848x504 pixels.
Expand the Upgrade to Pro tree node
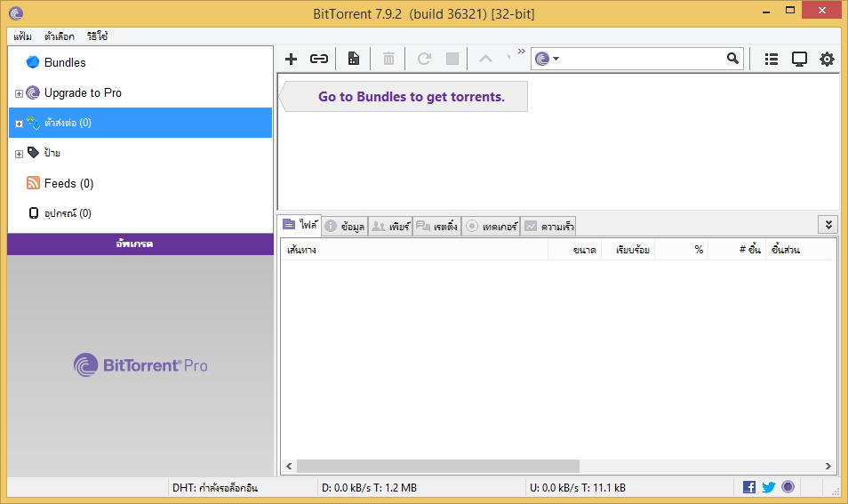point(19,93)
